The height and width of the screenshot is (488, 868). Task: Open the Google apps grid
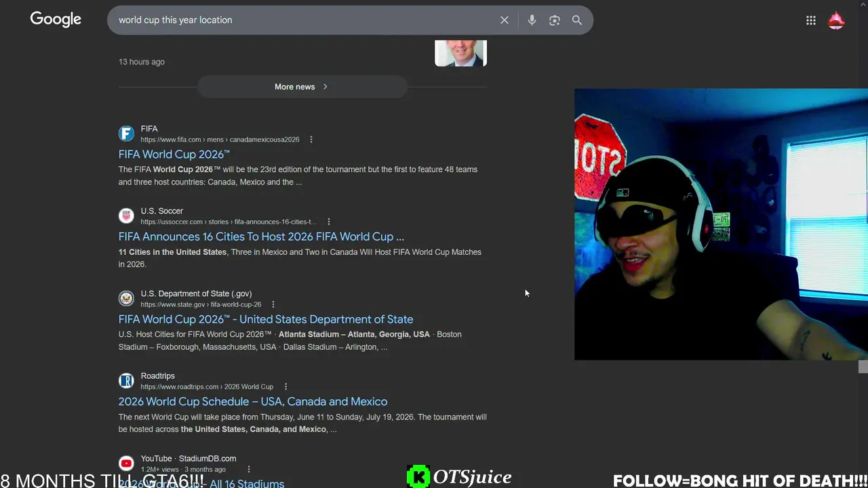pyautogui.click(x=811, y=20)
